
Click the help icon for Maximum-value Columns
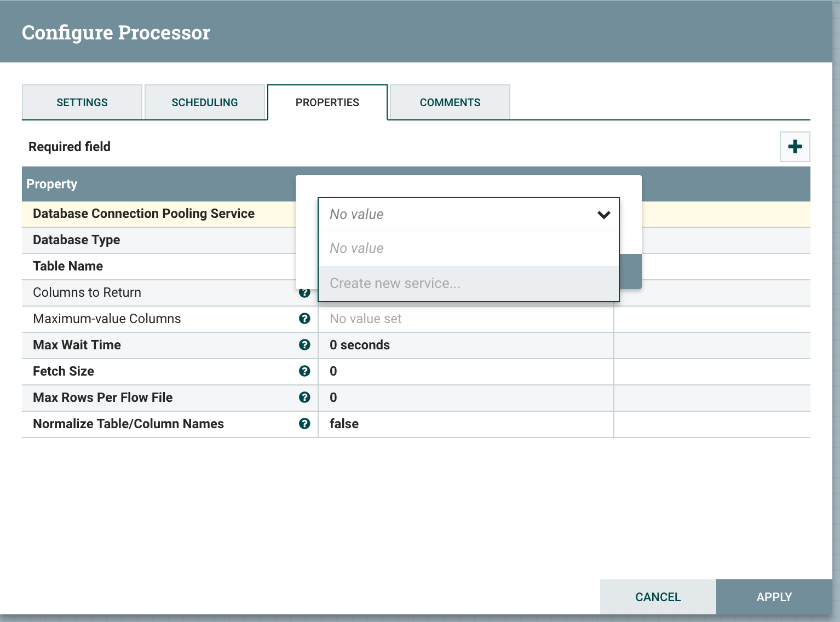(x=305, y=319)
